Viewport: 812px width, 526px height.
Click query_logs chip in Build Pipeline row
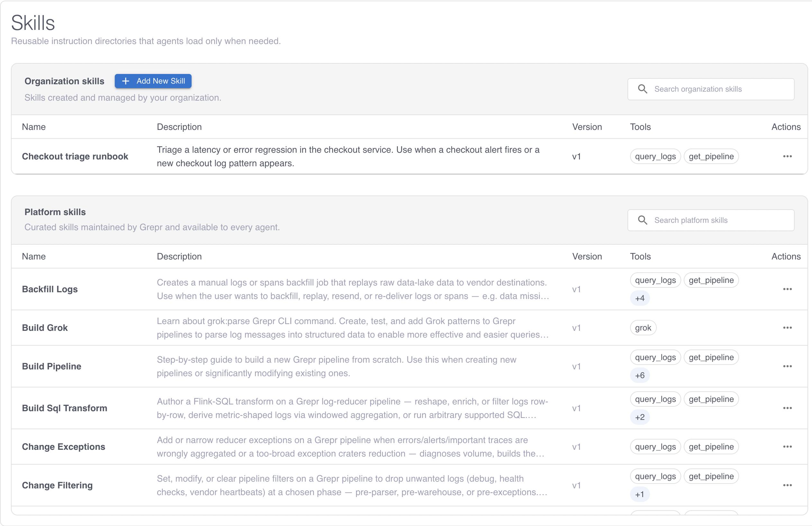coord(655,358)
